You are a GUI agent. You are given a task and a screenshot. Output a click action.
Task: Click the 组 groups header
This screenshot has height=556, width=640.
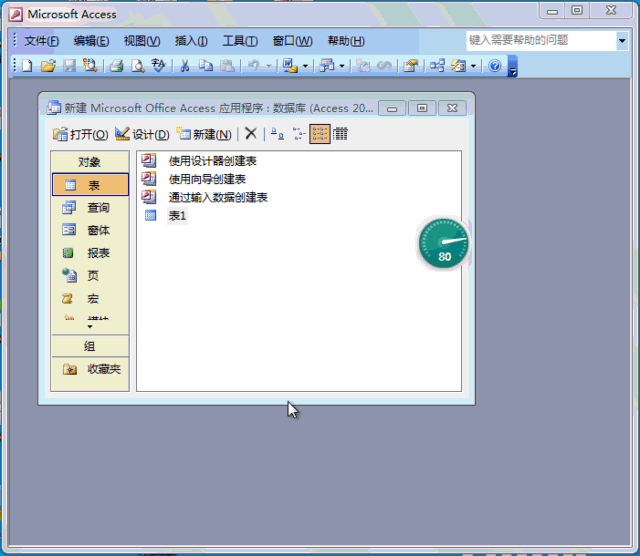point(90,346)
